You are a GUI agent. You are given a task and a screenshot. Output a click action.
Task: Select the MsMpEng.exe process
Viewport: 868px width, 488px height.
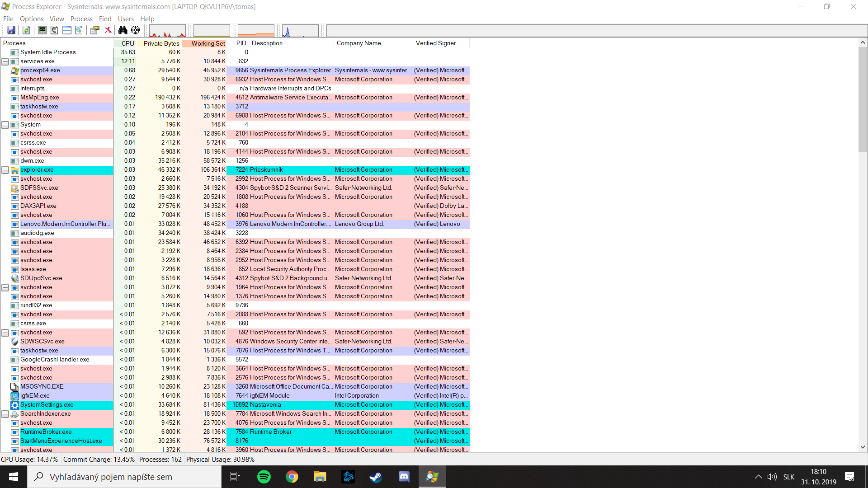(x=235, y=98)
